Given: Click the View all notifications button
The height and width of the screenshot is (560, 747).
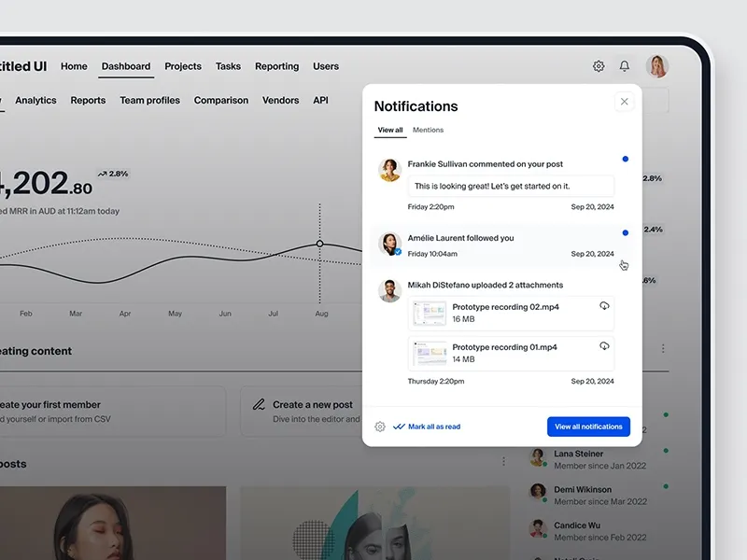Looking at the screenshot, I should tap(588, 427).
